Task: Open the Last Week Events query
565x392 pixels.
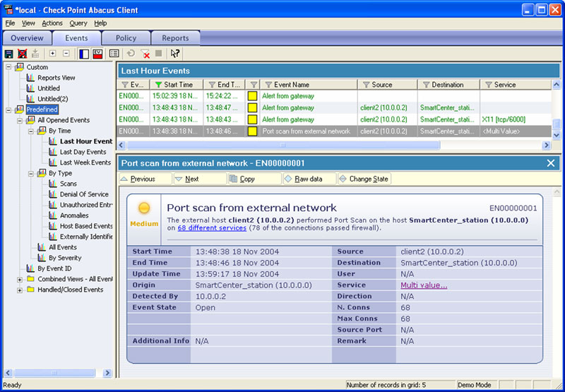Action: coord(85,162)
